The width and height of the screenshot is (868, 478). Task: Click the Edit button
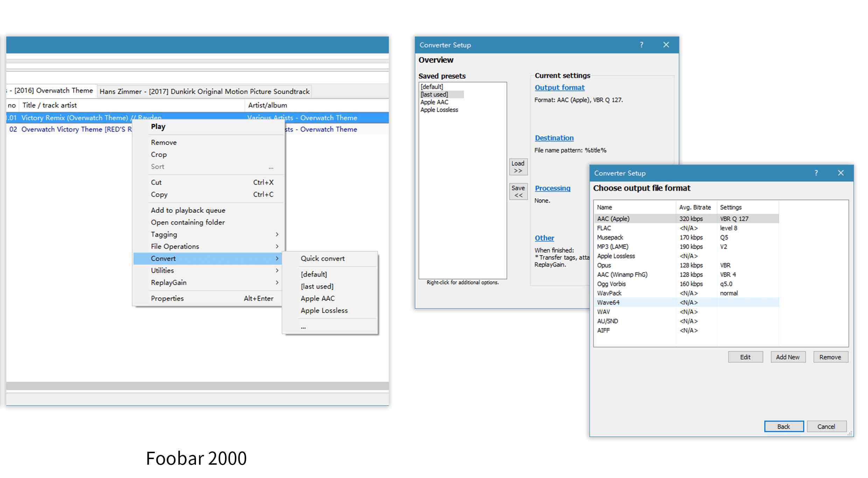point(745,357)
